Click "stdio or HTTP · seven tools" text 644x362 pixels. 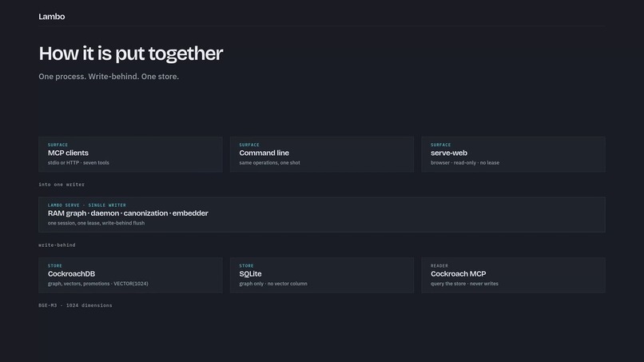pyautogui.click(x=78, y=163)
